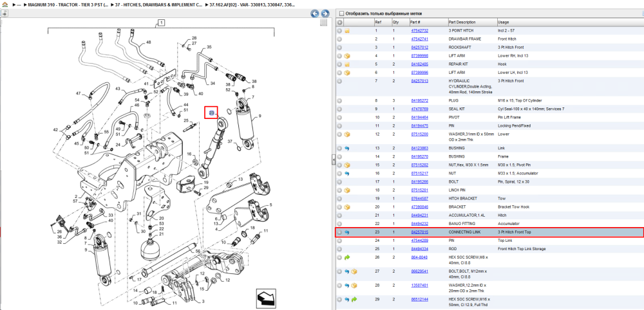This screenshot has height=310, width=644.
Task: Click 'BANJO FITTING' description cell
Action: point(462,224)
